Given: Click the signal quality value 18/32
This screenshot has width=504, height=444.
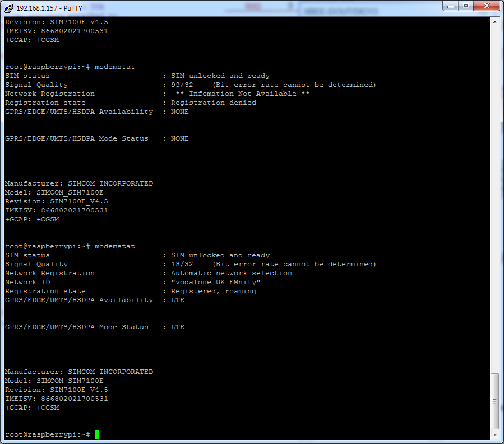Looking at the screenshot, I should tap(182, 264).
